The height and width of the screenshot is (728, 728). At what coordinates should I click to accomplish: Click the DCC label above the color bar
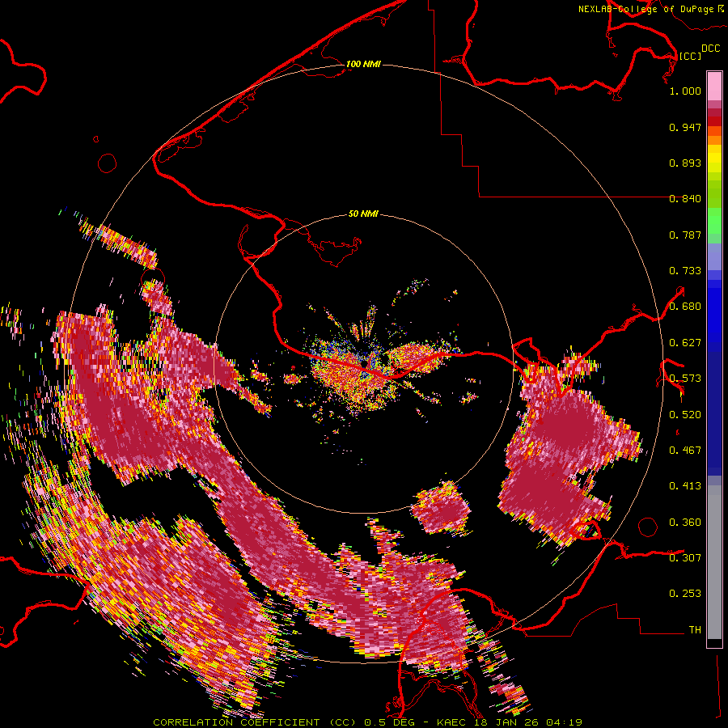(x=710, y=49)
